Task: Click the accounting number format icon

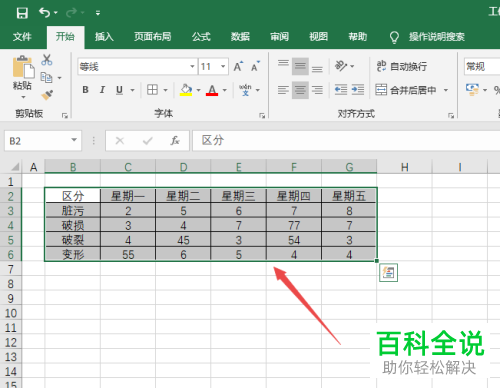Action: pos(472,90)
